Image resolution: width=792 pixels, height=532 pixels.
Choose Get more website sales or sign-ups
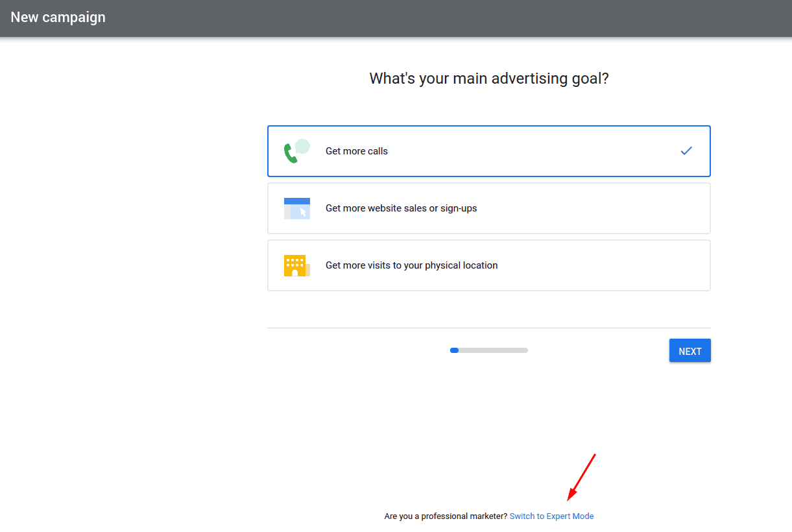pyautogui.click(x=489, y=208)
